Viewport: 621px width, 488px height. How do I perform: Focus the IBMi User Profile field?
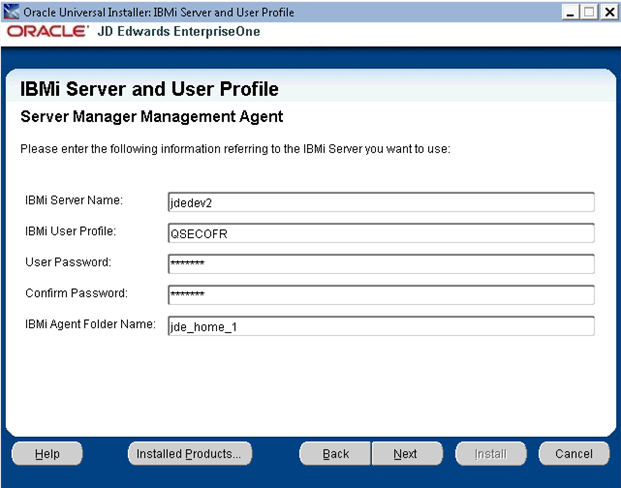click(381, 233)
